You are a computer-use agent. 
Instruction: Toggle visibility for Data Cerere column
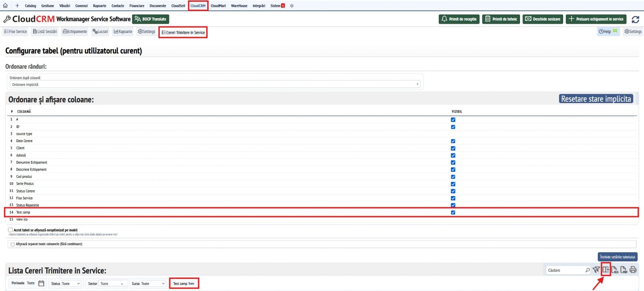pyautogui.click(x=453, y=141)
